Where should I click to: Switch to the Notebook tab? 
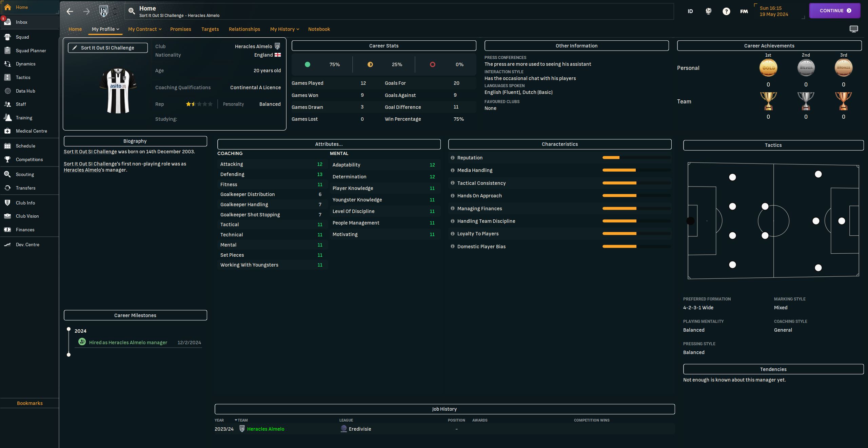(x=319, y=29)
